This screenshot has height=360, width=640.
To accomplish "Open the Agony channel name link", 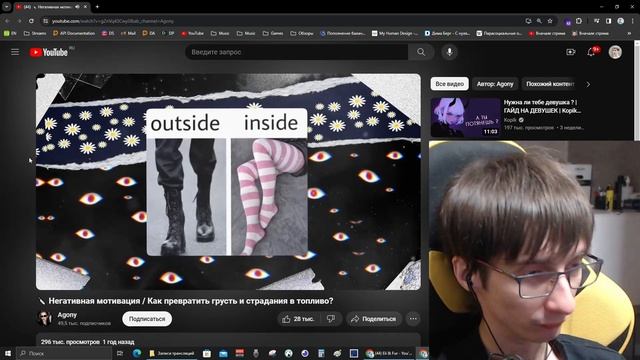I will pos(67,315).
